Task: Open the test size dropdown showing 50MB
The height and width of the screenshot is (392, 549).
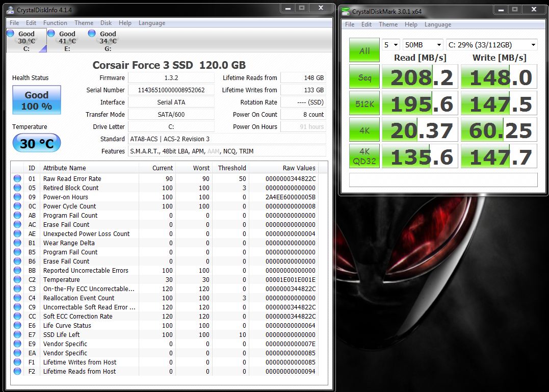Action: 423,45
